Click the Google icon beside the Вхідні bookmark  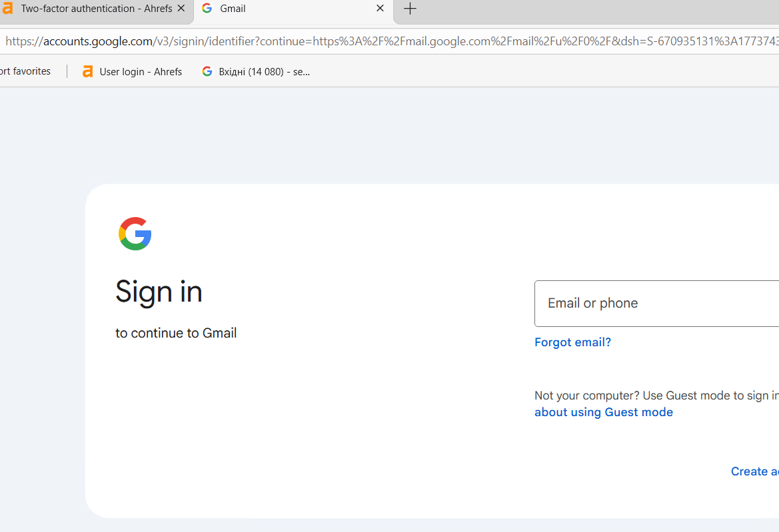207,71
